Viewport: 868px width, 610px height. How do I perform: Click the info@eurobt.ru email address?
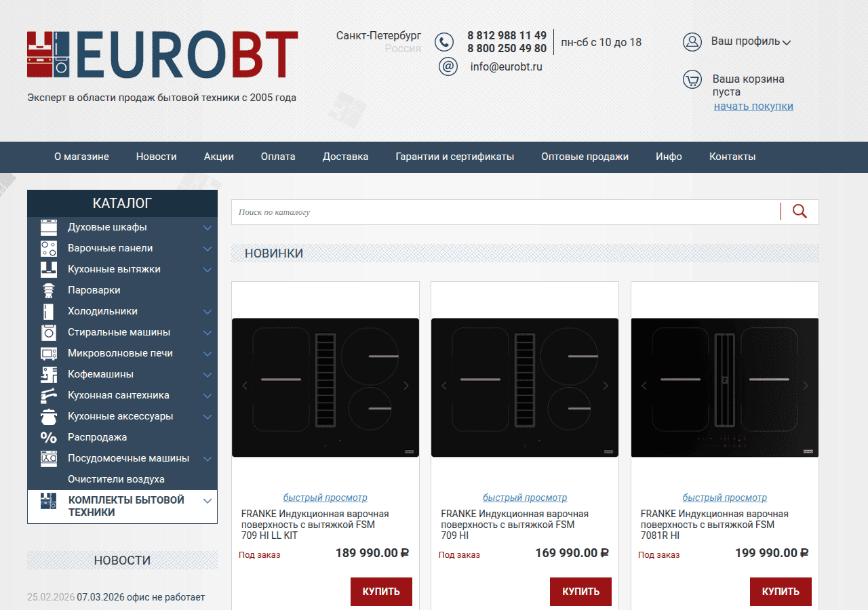506,67
